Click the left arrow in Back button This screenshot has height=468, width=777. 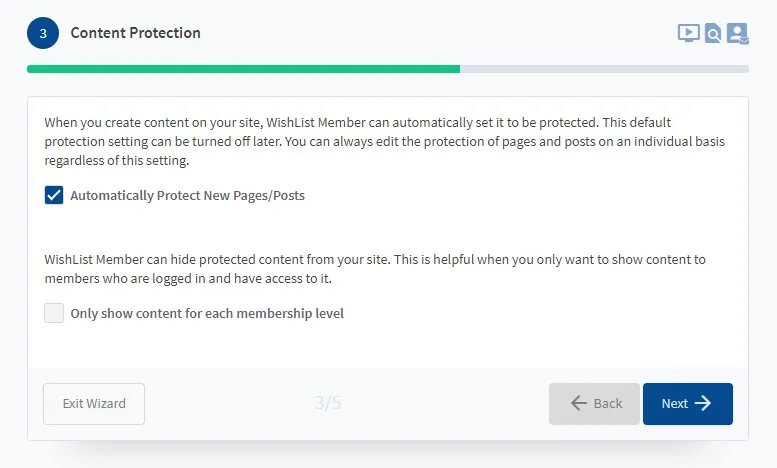click(x=578, y=404)
